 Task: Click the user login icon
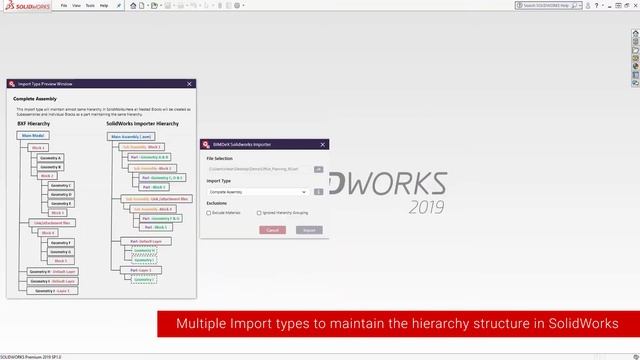coord(588,6)
